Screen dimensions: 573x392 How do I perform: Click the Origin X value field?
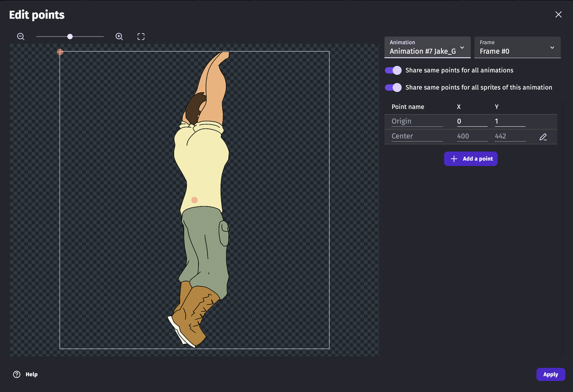click(x=472, y=121)
